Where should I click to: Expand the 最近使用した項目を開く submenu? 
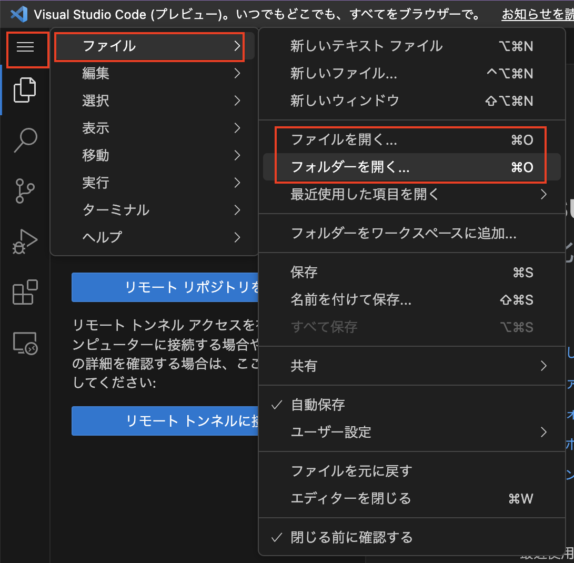coord(412,194)
